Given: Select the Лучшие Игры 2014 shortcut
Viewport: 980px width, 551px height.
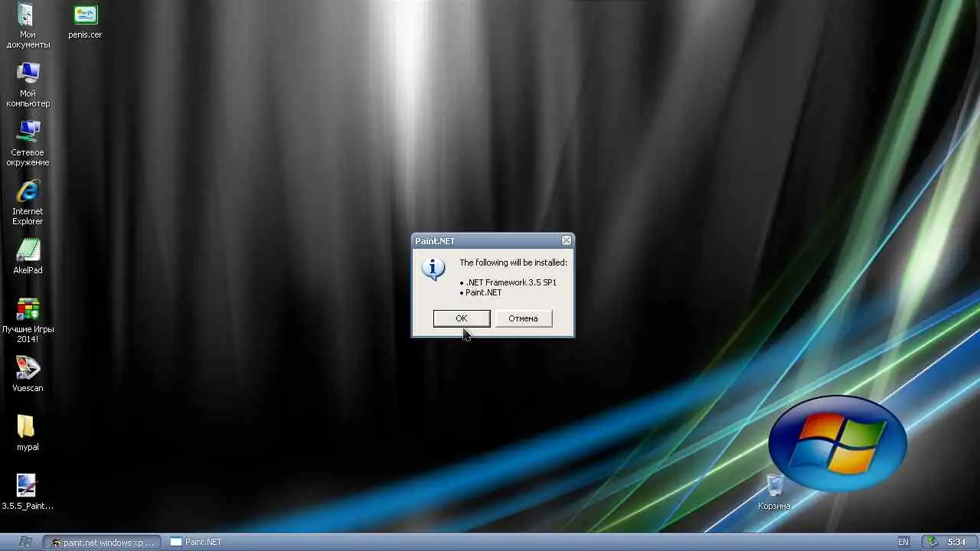Looking at the screenshot, I should click(x=28, y=320).
